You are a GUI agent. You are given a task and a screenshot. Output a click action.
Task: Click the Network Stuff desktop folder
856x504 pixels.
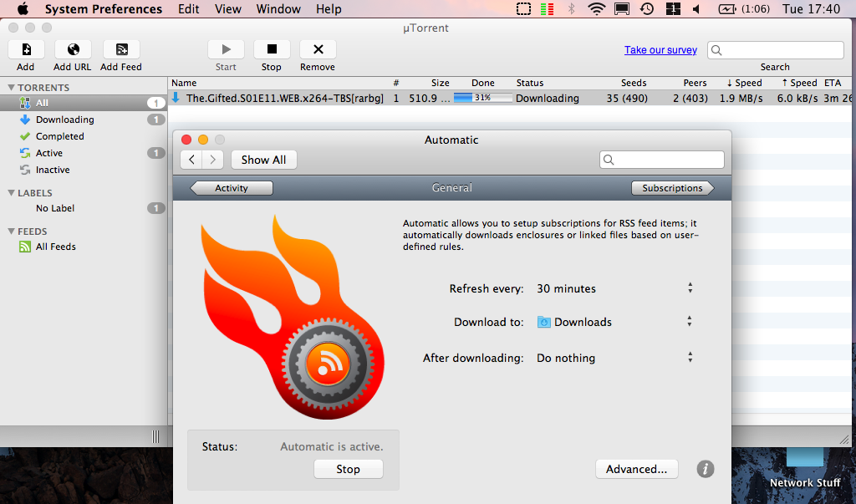805,470
